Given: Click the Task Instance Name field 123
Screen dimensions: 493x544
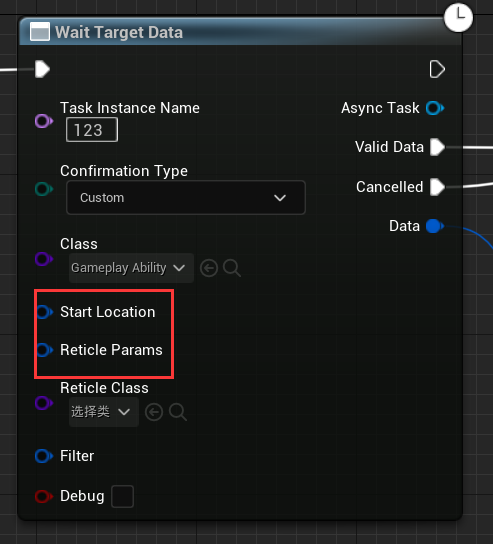Looking at the screenshot, I should coord(92,130).
